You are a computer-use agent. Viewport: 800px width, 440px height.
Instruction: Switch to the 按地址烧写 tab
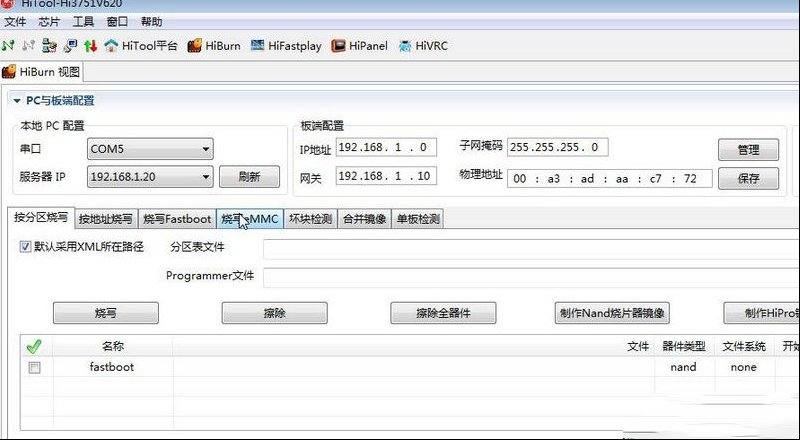(106, 219)
